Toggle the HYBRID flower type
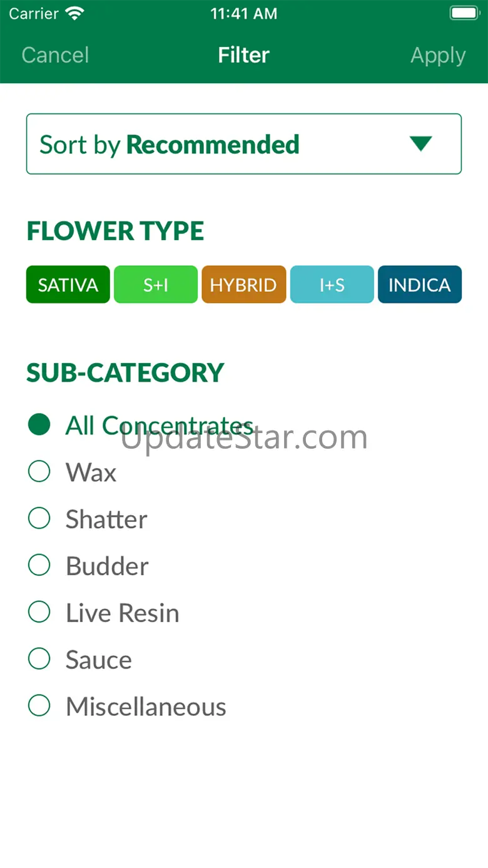This screenshot has height=868, width=488. coord(243,285)
